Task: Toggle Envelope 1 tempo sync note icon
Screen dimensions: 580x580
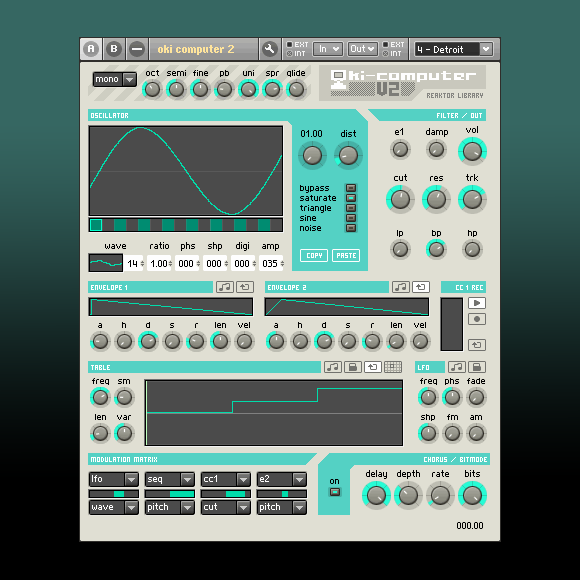Action: point(225,287)
